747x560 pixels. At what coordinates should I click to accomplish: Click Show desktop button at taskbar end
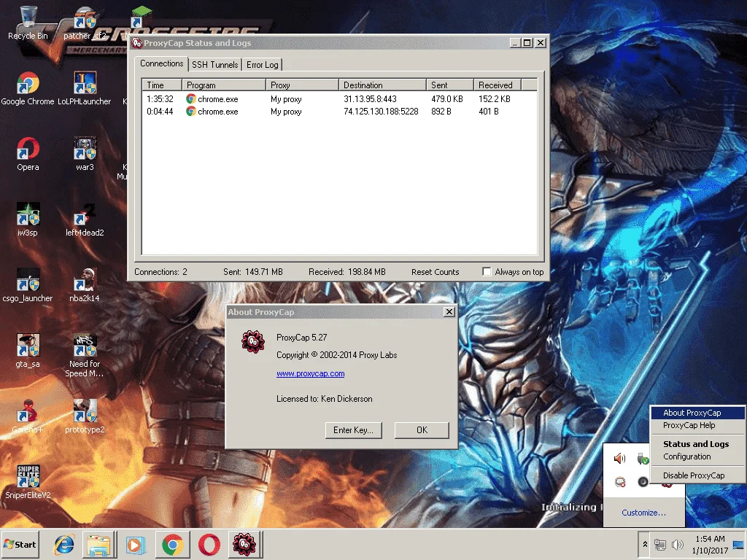[x=739, y=544]
